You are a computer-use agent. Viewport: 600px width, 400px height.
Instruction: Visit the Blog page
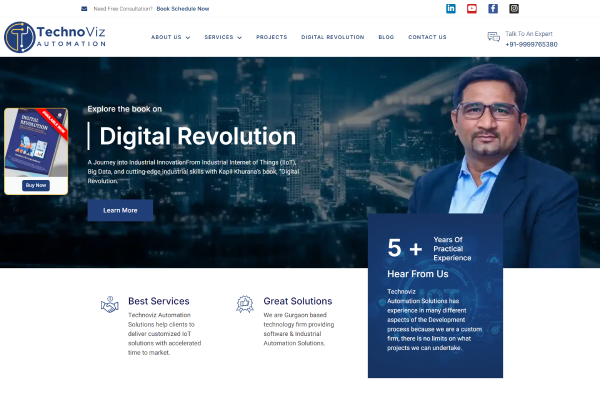(386, 37)
